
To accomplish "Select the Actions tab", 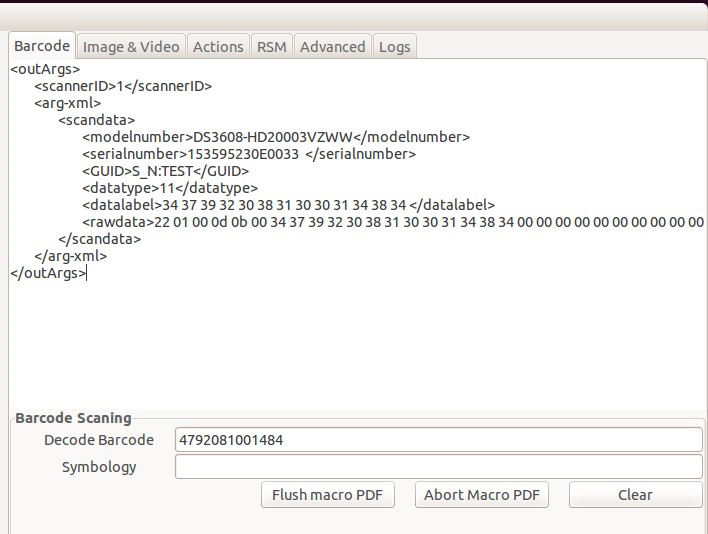I will coord(218,47).
